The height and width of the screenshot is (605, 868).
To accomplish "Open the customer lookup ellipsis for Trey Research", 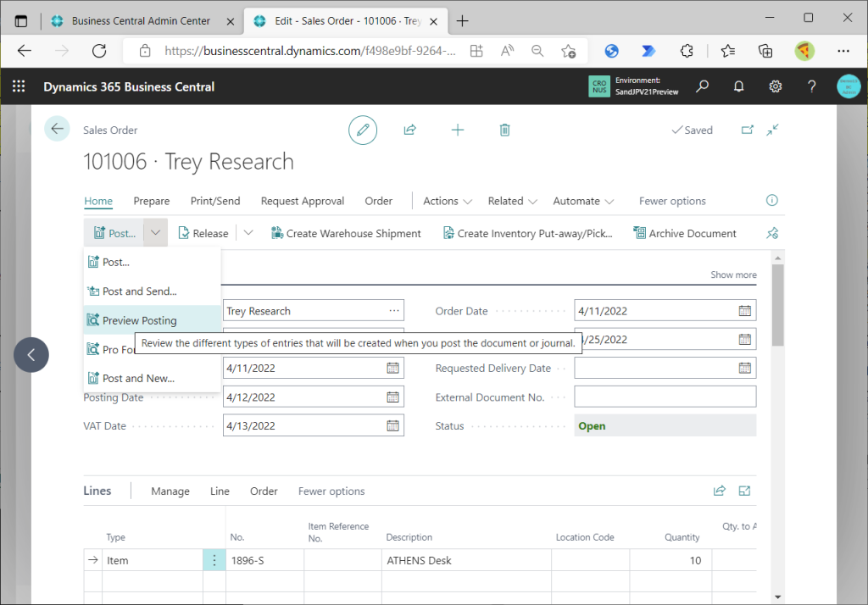I will coord(394,310).
